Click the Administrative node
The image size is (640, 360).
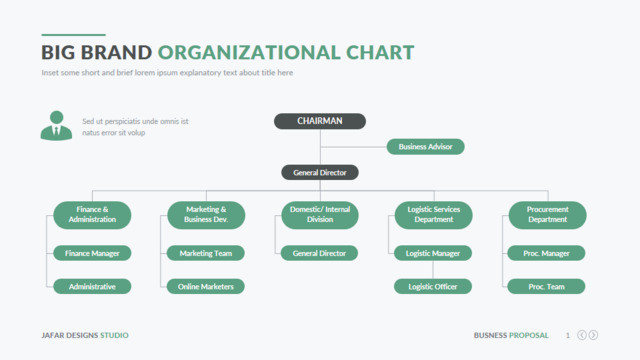92,287
